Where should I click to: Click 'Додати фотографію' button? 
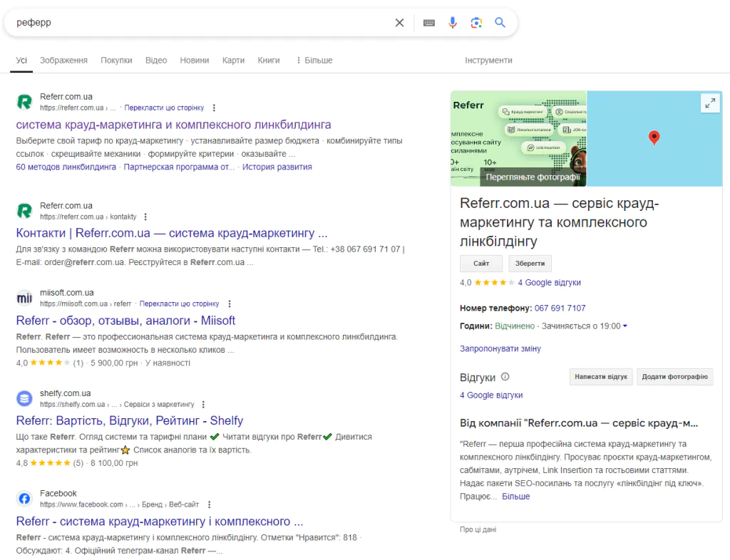point(674,377)
